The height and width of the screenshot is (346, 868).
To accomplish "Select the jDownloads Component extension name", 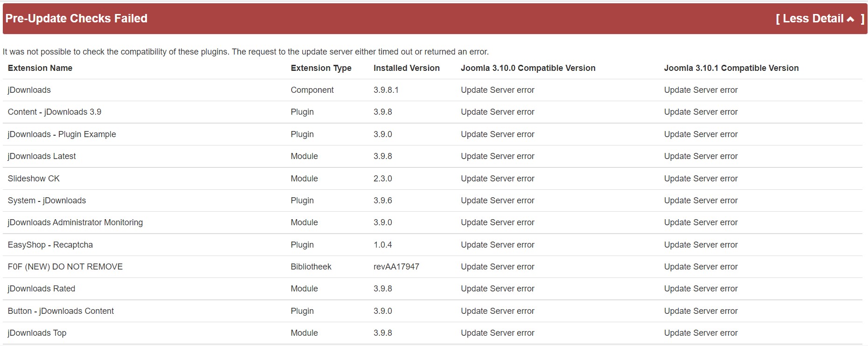I will click(29, 90).
